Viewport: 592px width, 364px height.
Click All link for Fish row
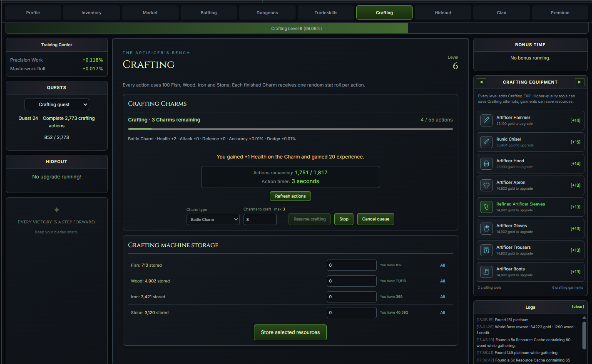[x=443, y=265]
